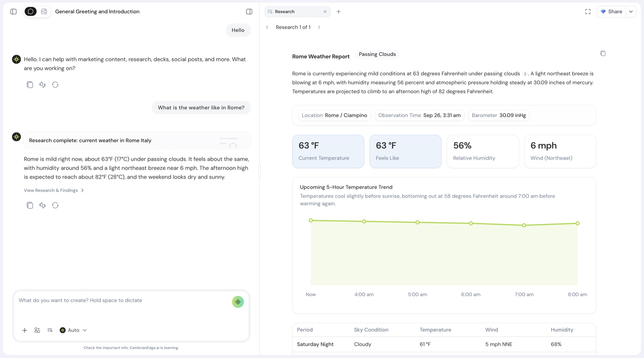The image size is (644, 358).
Task: Expand the Share options dropdown arrow
Action: coord(631,12)
